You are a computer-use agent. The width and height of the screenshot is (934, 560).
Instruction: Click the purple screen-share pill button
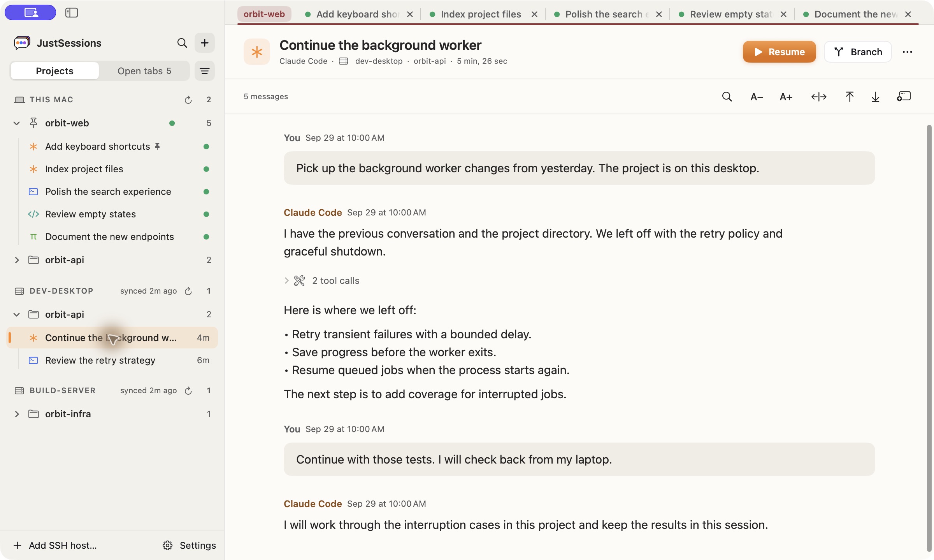click(x=30, y=12)
